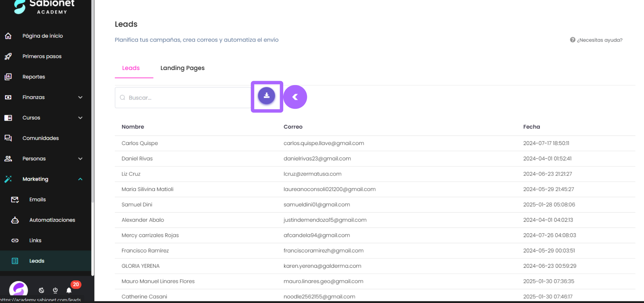
Task: Click date 2025-01-28 05:08:06
Action: click(549, 205)
